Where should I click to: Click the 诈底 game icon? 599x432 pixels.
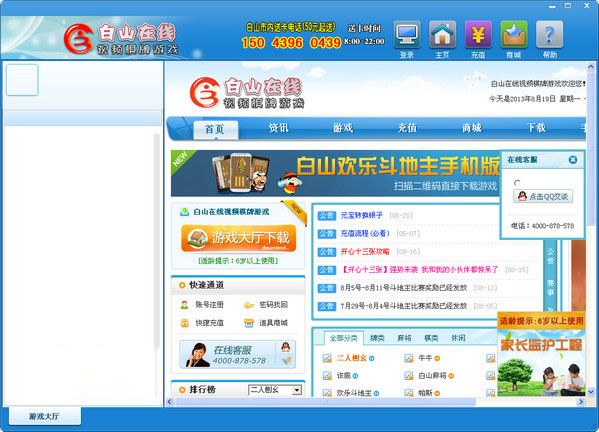click(x=327, y=375)
